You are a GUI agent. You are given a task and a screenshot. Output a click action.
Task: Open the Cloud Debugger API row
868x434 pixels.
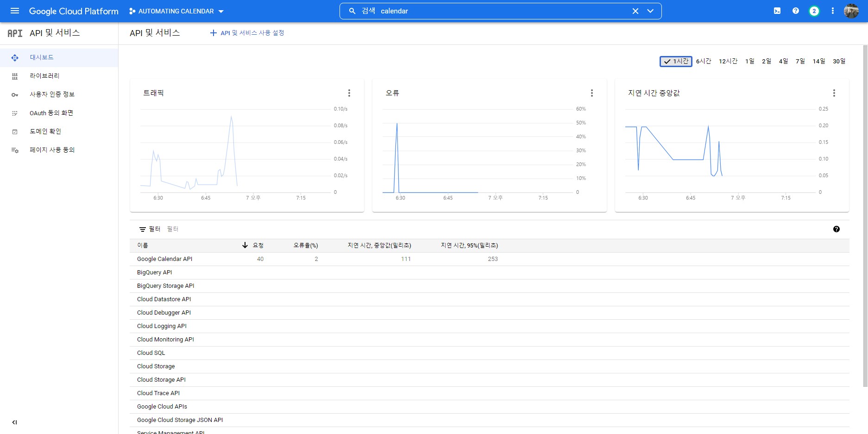pyautogui.click(x=490, y=313)
